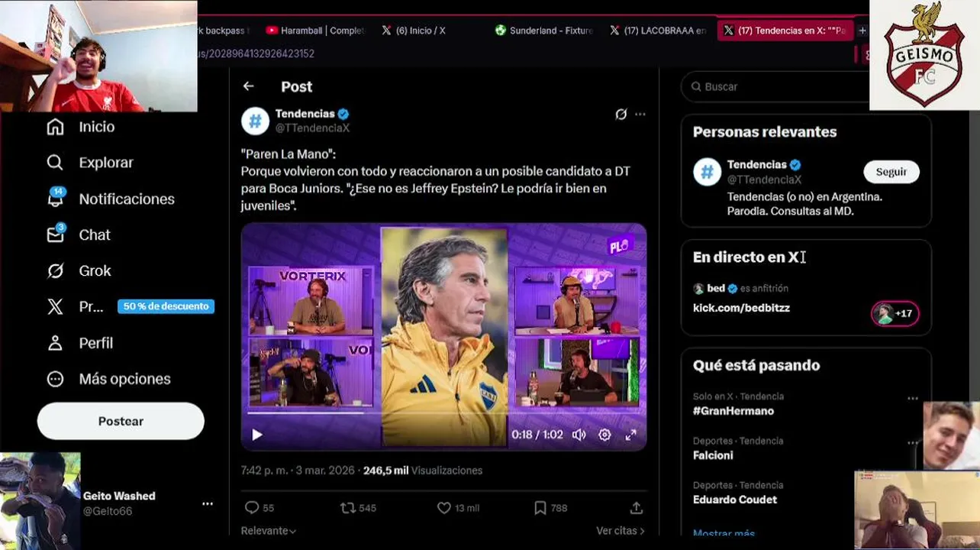Mute the video volume
Screen dimensions: 980x550
[579, 435]
